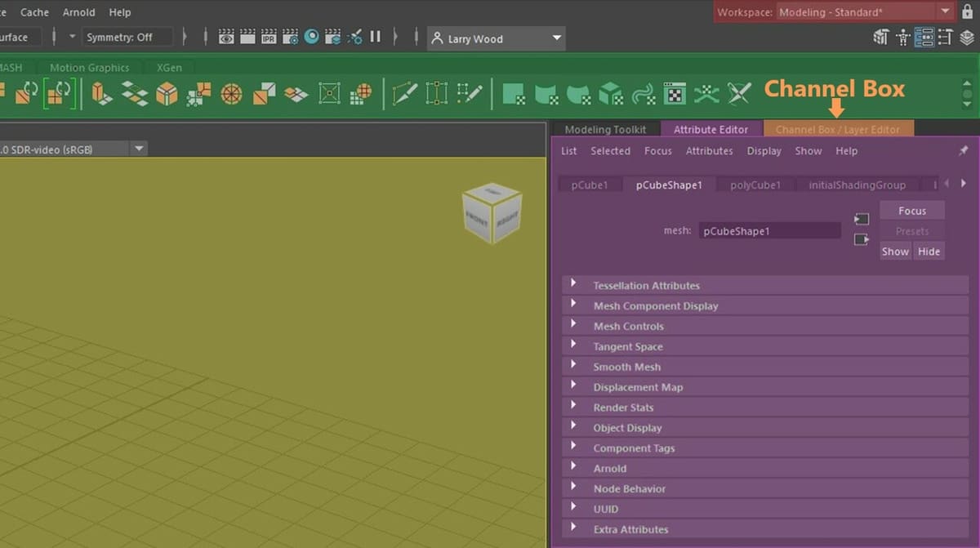Screen dimensions: 980x548
Task: Pause Viewport 2.0 display update
Action: coord(376,37)
